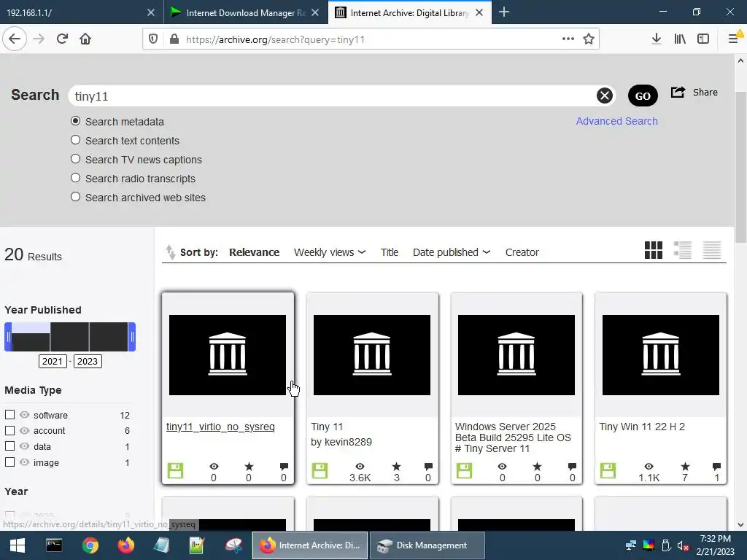Click the 2021 start year field
The image size is (747, 560).
(53, 361)
